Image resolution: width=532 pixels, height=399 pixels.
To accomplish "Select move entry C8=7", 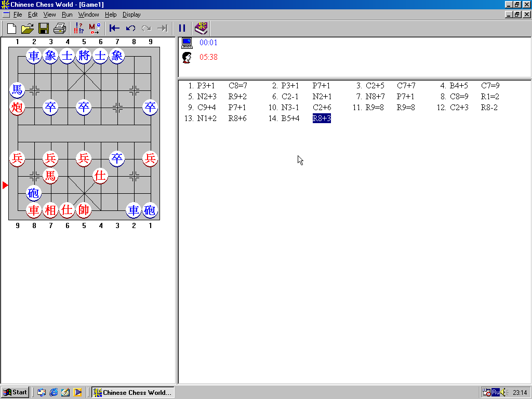I will tap(238, 86).
